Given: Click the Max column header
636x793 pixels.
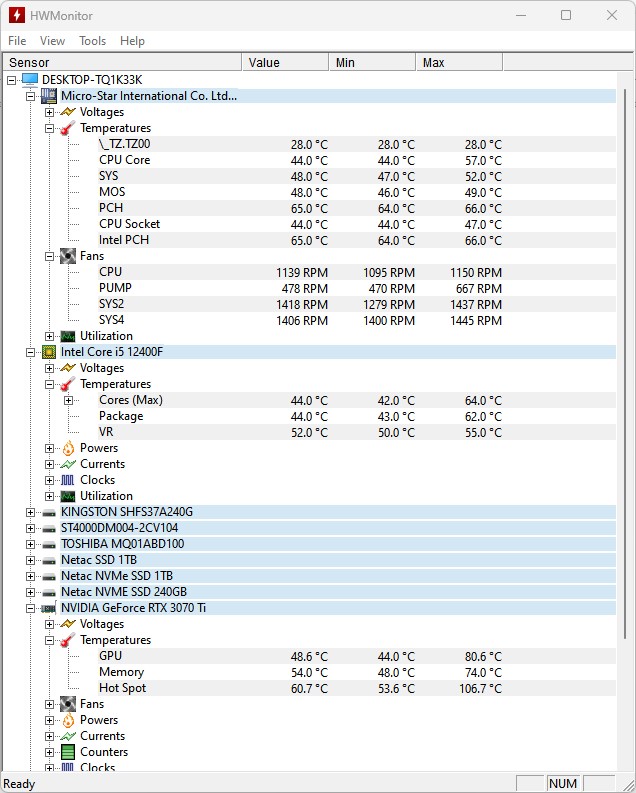Looking at the screenshot, I should (459, 62).
